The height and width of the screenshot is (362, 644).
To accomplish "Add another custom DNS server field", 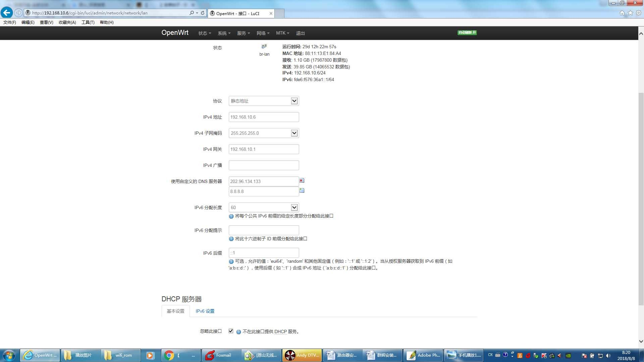I will tap(302, 190).
